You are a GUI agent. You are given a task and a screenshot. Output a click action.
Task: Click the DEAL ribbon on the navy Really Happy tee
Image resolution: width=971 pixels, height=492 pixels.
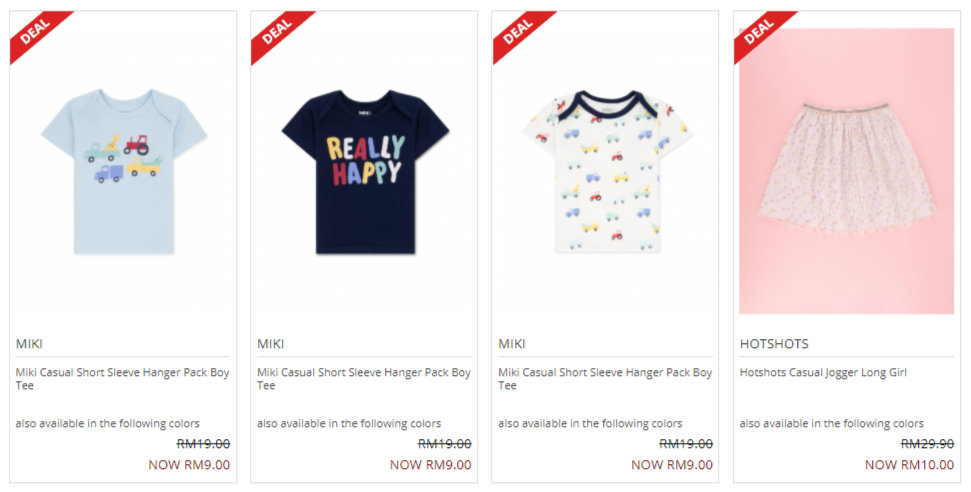277,32
